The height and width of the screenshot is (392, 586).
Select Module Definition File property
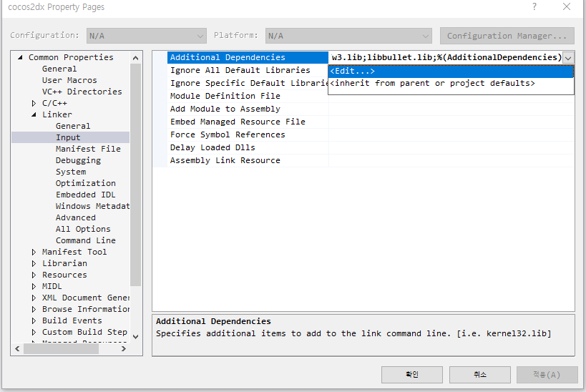pyautogui.click(x=248, y=96)
